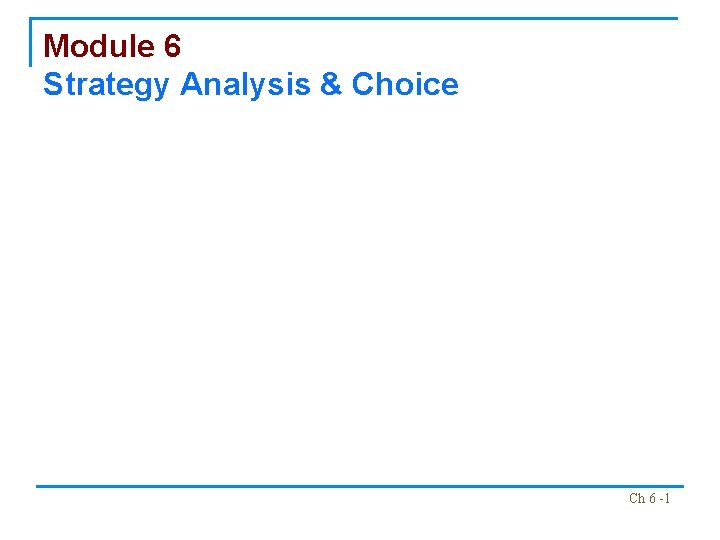This screenshot has height=540, width=720.
Task: Click the "-1" in the footer label
Action: tap(665, 498)
